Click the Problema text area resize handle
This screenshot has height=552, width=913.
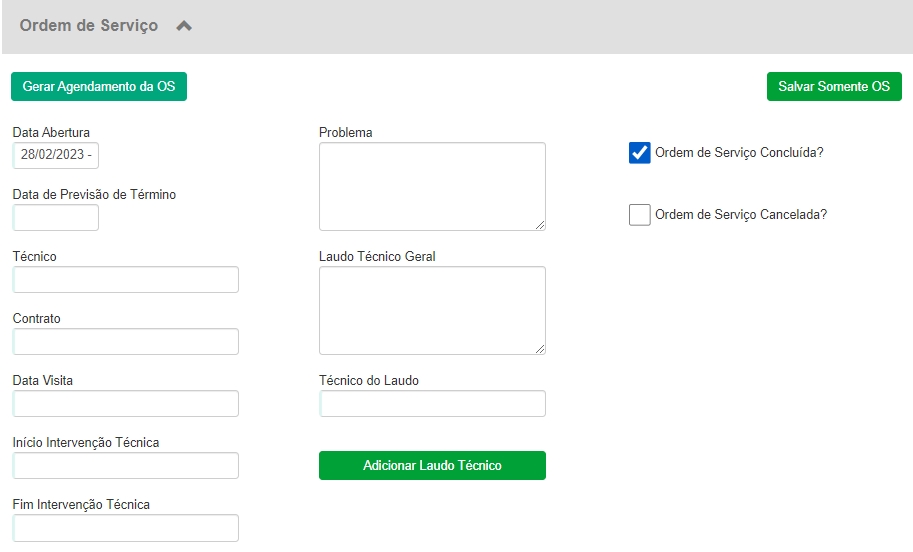tap(540, 225)
